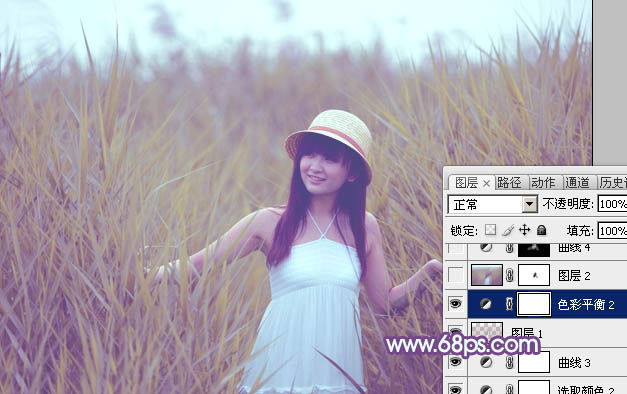Click mask link icon of 选取颜色 2

pos(509,389)
